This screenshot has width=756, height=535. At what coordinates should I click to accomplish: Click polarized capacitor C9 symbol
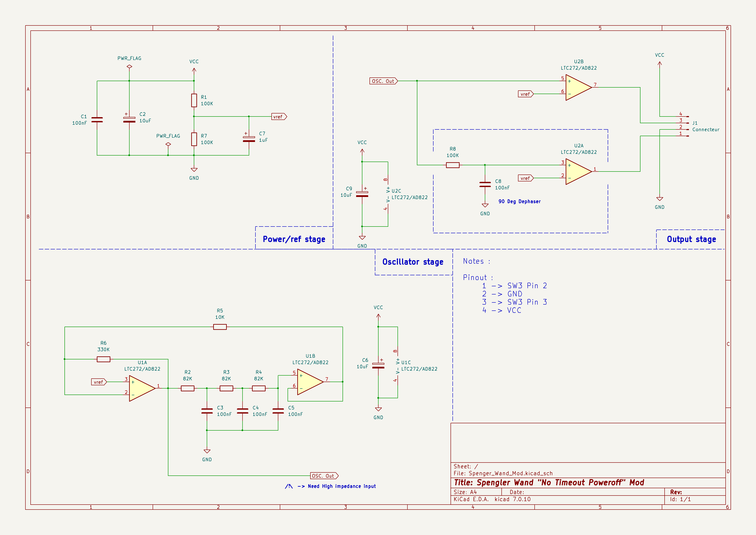[x=362, y=194]
